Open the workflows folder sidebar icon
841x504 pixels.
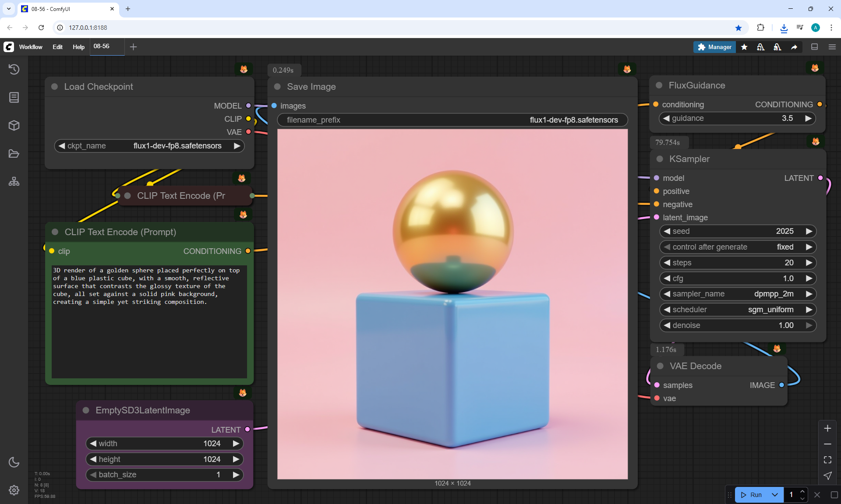pos(14,154)
